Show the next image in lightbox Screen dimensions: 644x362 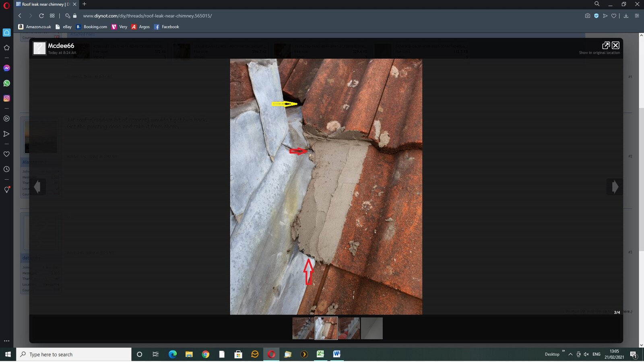pos(615,187)
